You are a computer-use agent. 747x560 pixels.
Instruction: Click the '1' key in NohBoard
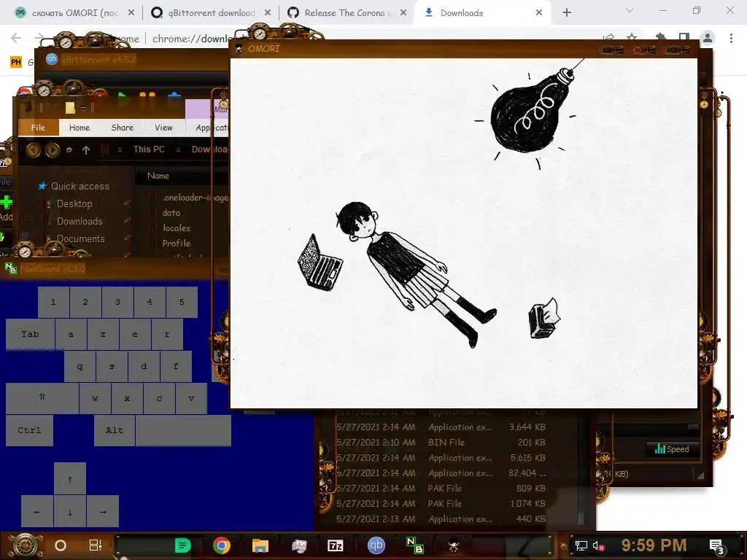[x=53, y=302]
